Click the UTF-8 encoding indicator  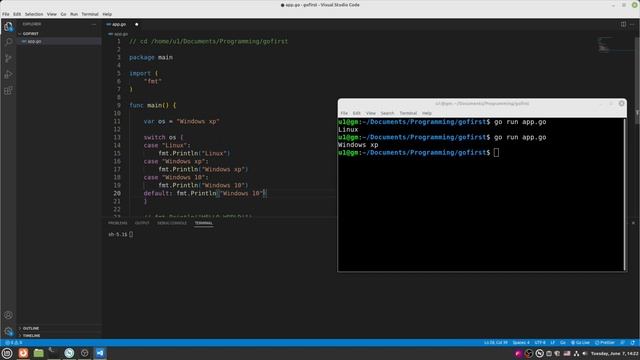pyautogui.click(x=540, y=343)
